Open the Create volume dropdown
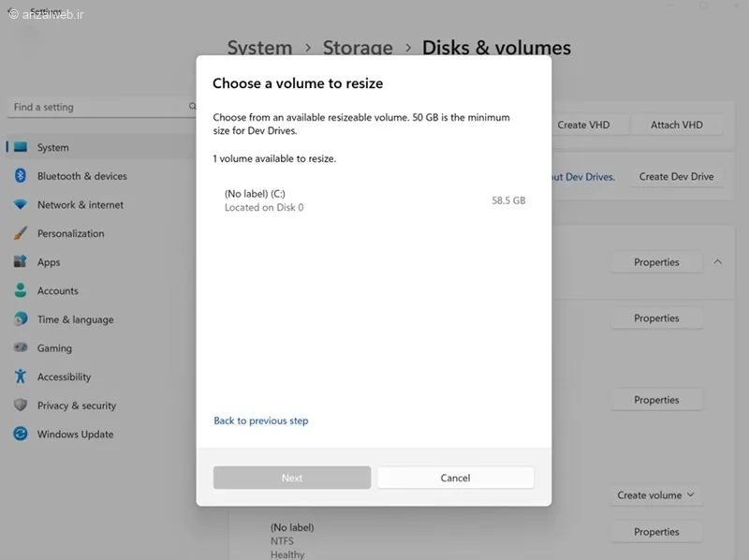The height and width of the screenshot is (560, 749). (655, 495)
